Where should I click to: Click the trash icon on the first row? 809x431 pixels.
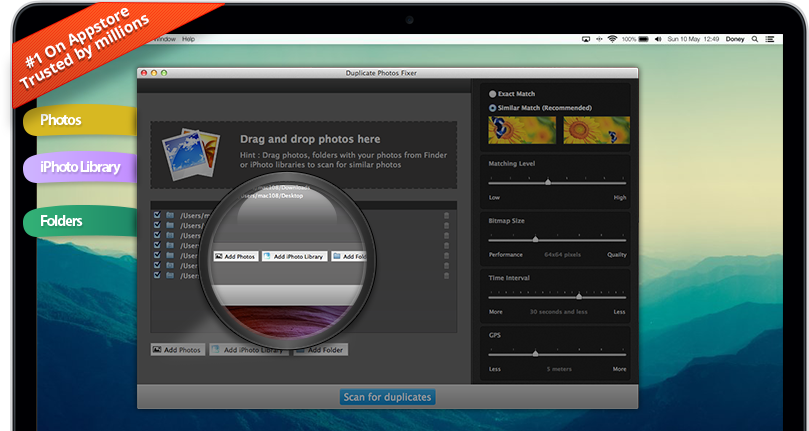(446, 216)
